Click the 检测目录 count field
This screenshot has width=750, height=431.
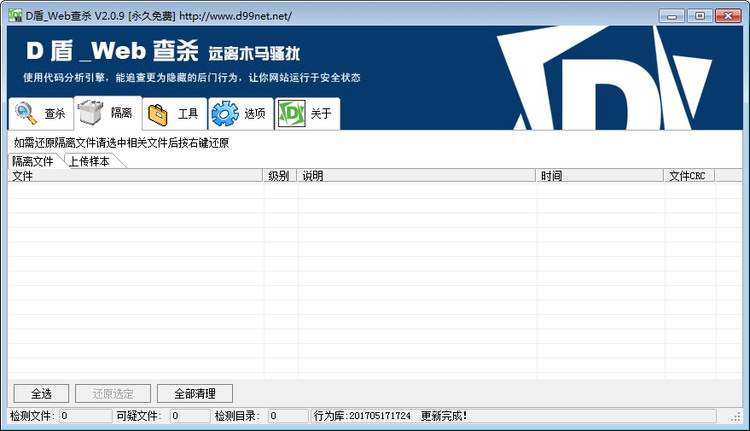point(288,416)
